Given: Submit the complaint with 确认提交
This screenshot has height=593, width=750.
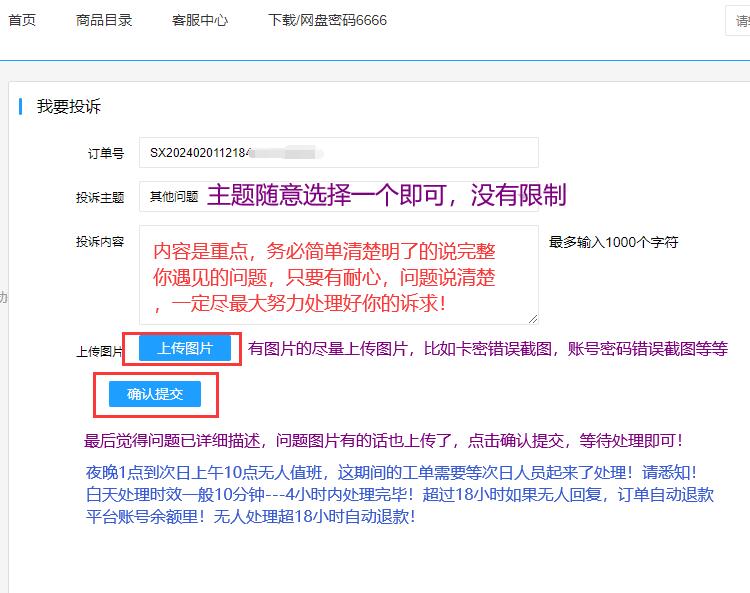Looking at the screenshot, I should (x=155, y=394).
